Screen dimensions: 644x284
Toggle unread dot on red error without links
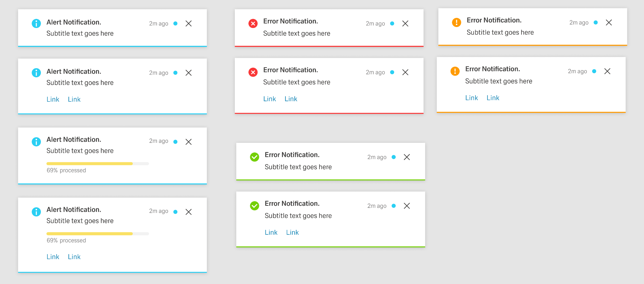(392, 23)
